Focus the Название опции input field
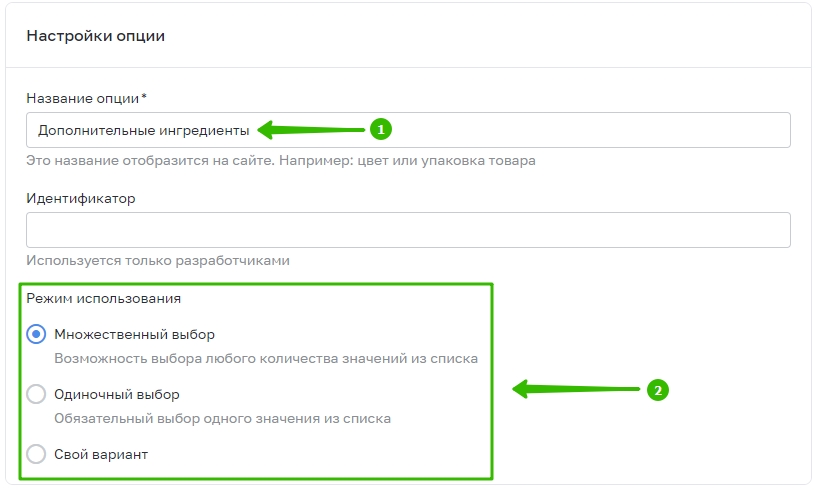 coord(408,130)
